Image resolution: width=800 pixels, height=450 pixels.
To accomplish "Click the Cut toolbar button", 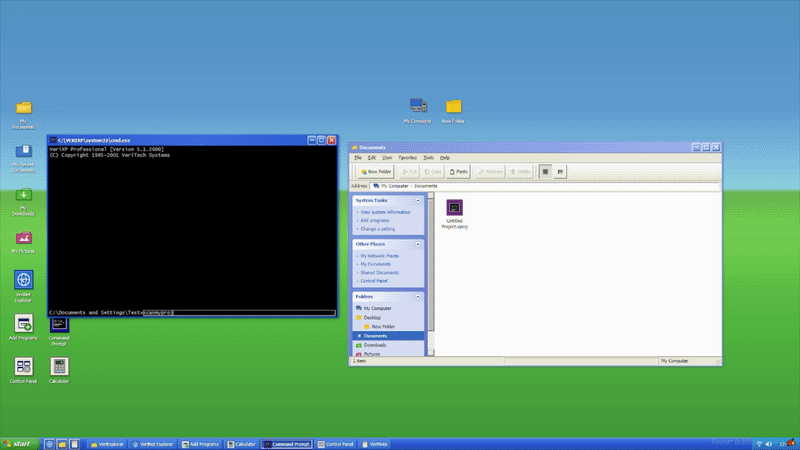I will (409, 172).
